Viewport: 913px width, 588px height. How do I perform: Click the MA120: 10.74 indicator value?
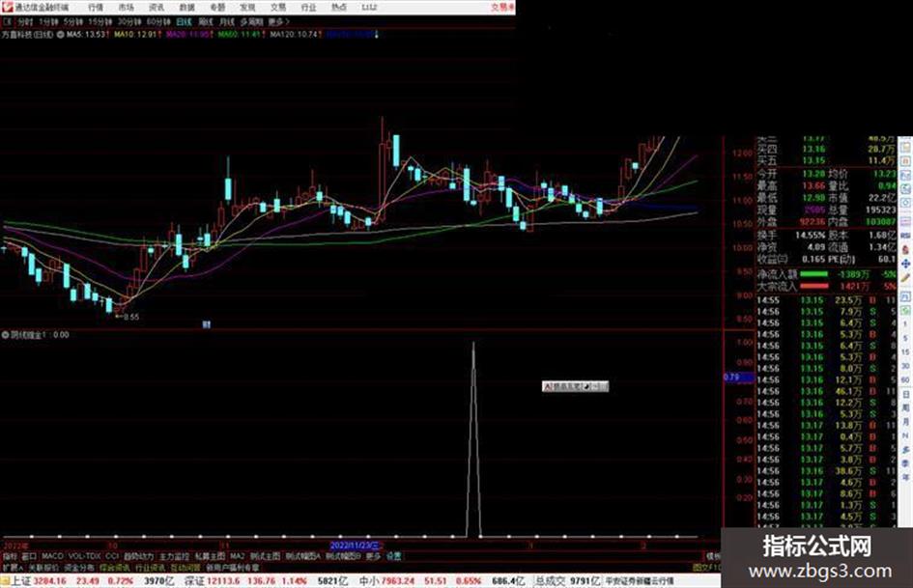click(294, 35)
